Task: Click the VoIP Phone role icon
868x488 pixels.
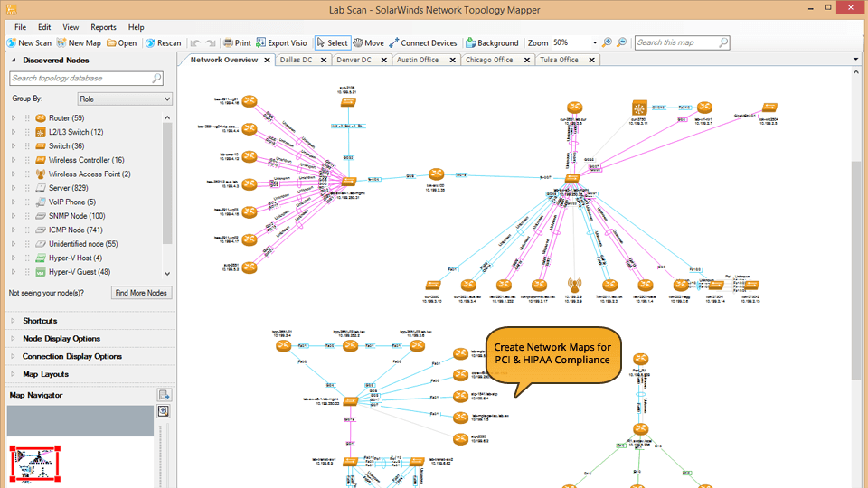Action: click(41, 202)
